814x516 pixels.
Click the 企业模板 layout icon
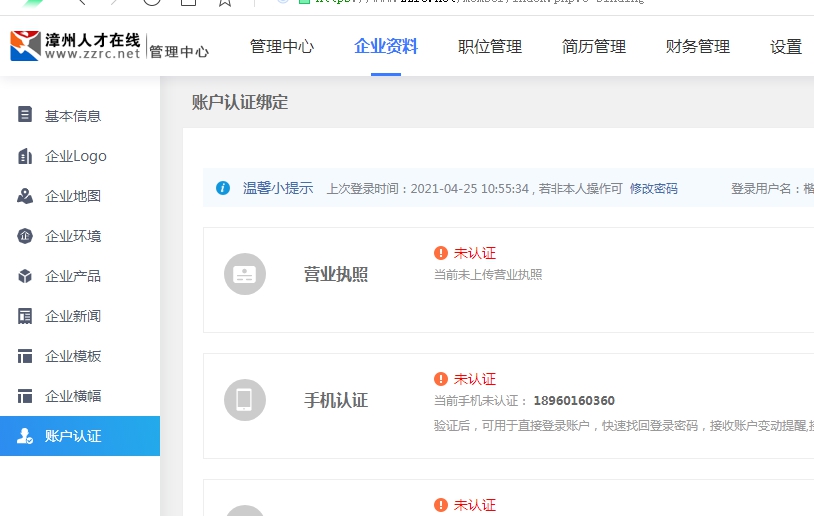[25, 356]
